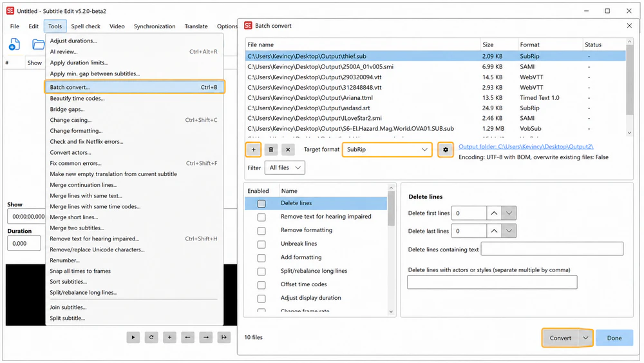
Task: Click the Delete first lines number field
Action: pos(469,213)
